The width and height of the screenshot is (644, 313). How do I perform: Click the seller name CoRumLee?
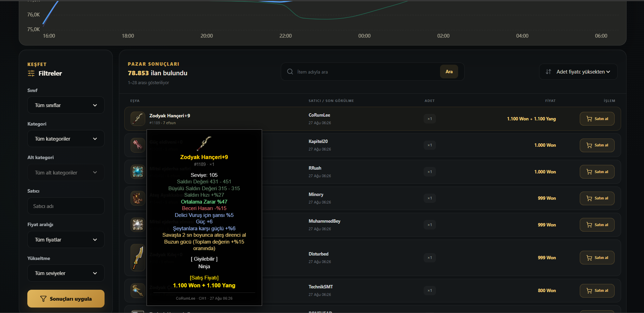pyautogui.click(x=319, y=115)
